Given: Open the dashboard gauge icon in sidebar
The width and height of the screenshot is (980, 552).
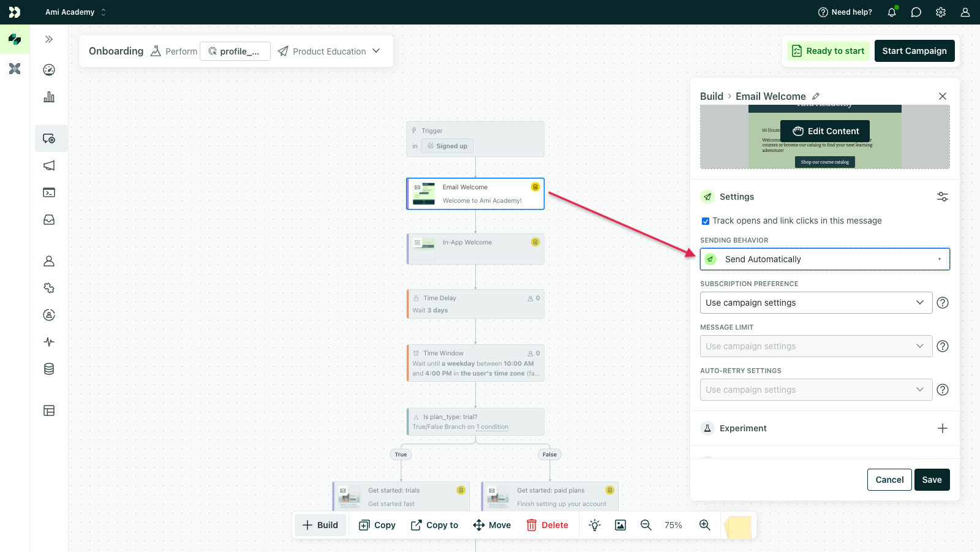Looking at the screenshot, I should pos(49,70).
